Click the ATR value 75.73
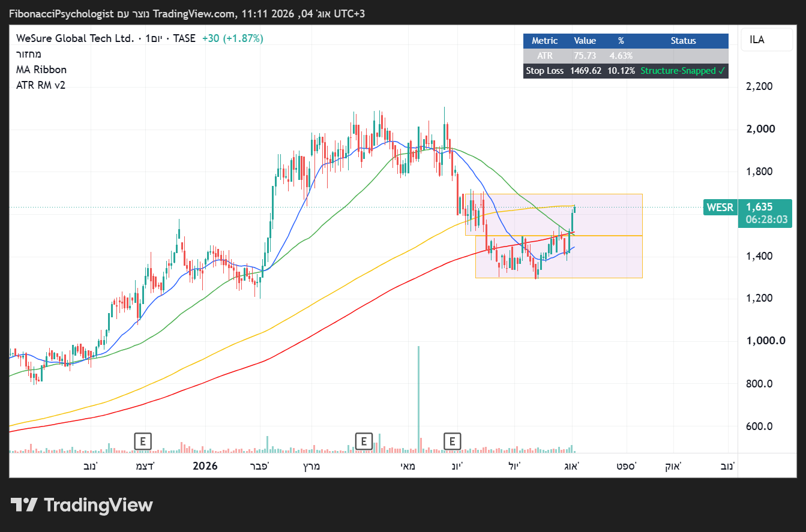The height and width of the screenshot is (532, 806). pyautogui.click(x=585, y=56)
